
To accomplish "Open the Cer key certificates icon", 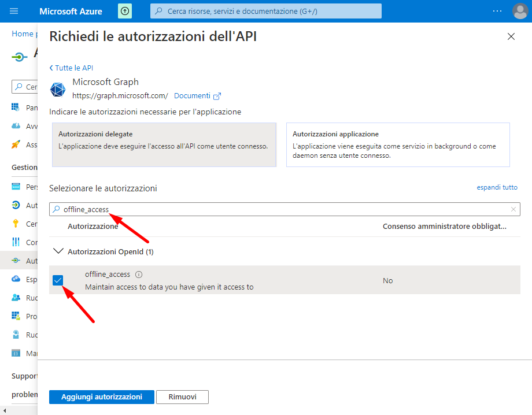I will click(16, 224).
